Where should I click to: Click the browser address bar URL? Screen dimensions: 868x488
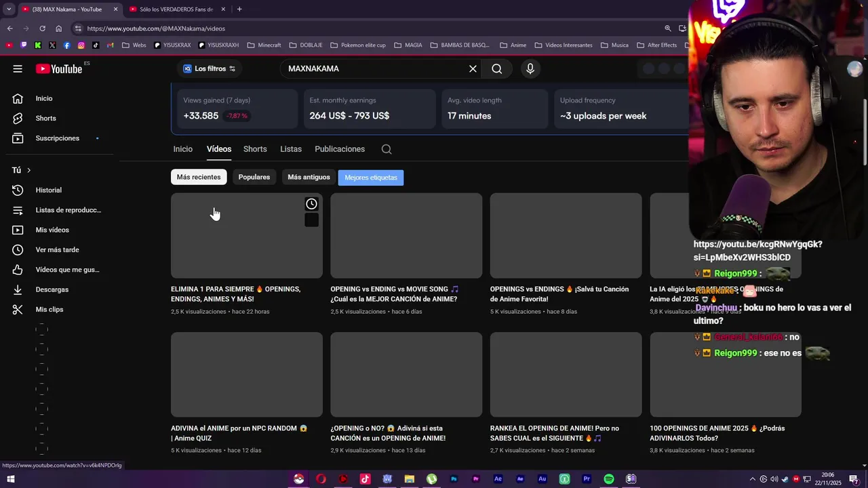point(156,28)
